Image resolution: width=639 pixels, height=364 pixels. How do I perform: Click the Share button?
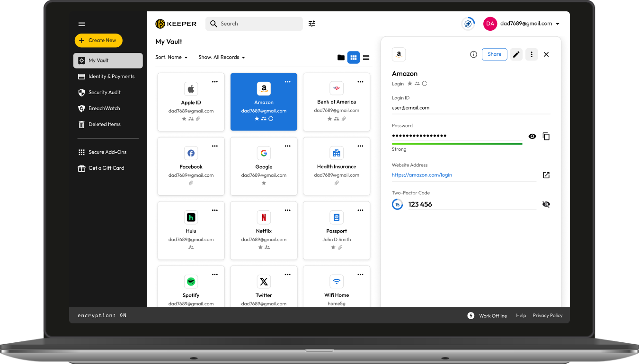pyautogui.click(x=495, y=54)
